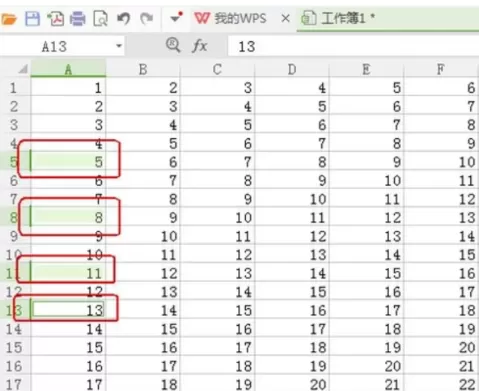Expand the quick access toolbar dropdown
The height and width of the screenshot is (391, 479).
[x=176, y=17]
